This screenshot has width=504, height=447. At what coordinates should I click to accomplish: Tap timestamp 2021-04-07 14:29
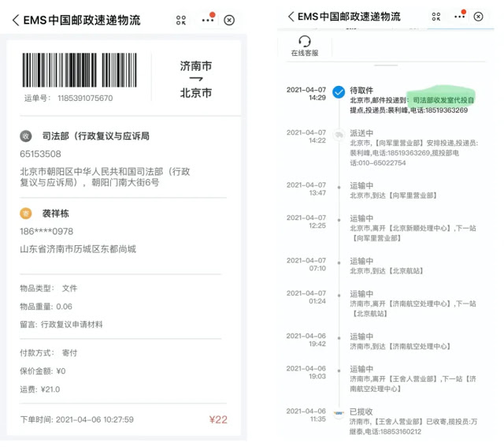pyautogui.click(x=306, y=94)
